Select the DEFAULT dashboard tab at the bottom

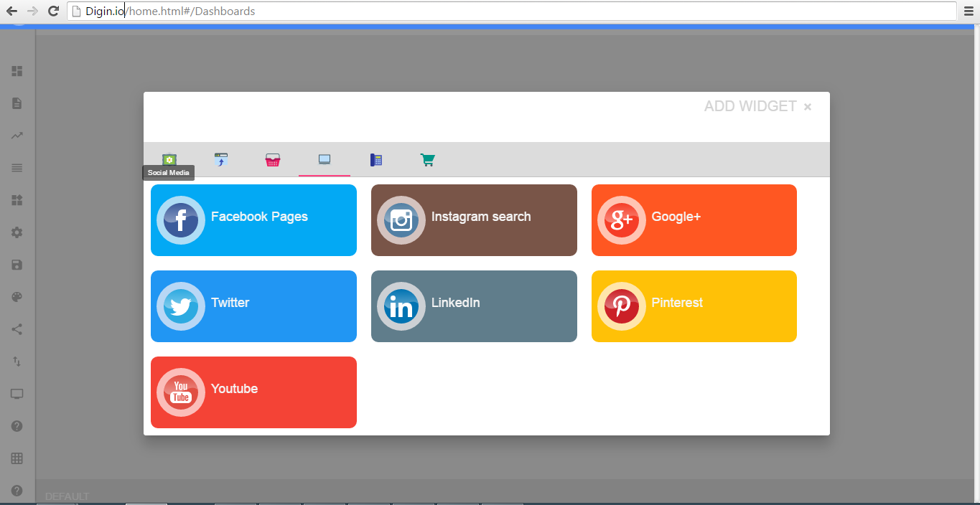pos(67,496)
